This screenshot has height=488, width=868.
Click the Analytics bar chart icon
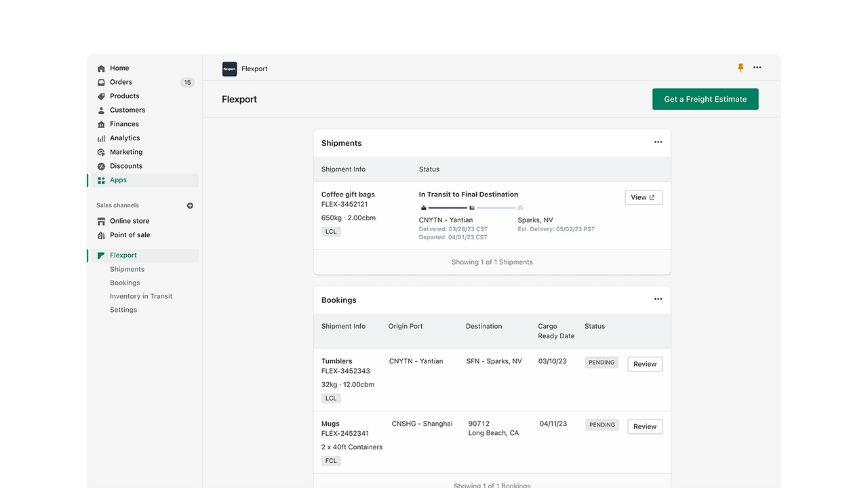tap(101, 138)
